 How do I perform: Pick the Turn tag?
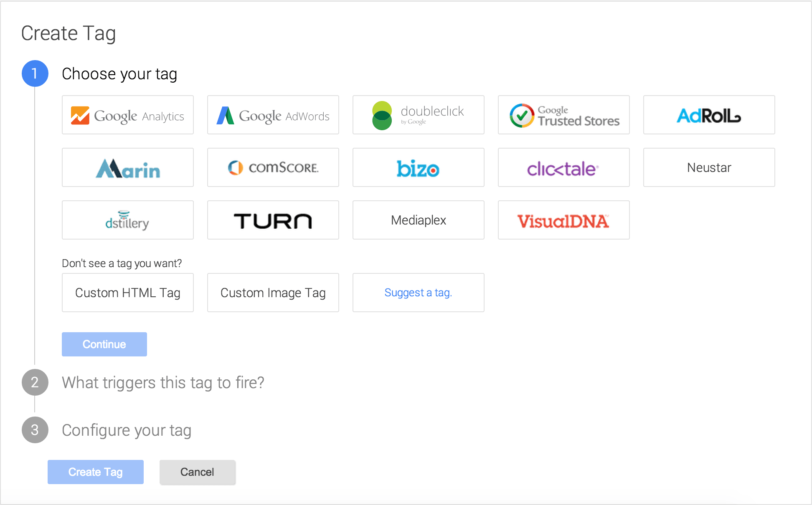(273, 220)
